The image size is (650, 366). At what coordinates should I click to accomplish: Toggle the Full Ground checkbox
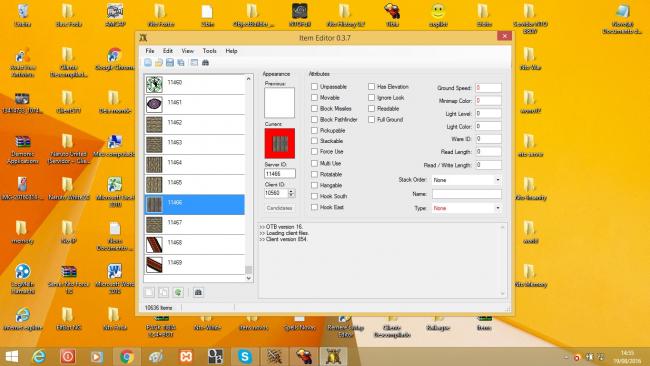pos(371,119)
